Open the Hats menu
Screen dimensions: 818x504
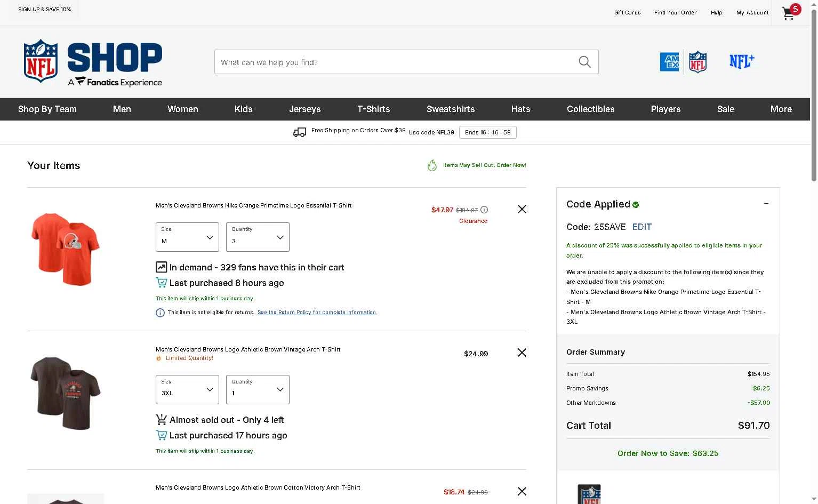tap(521, 109)
